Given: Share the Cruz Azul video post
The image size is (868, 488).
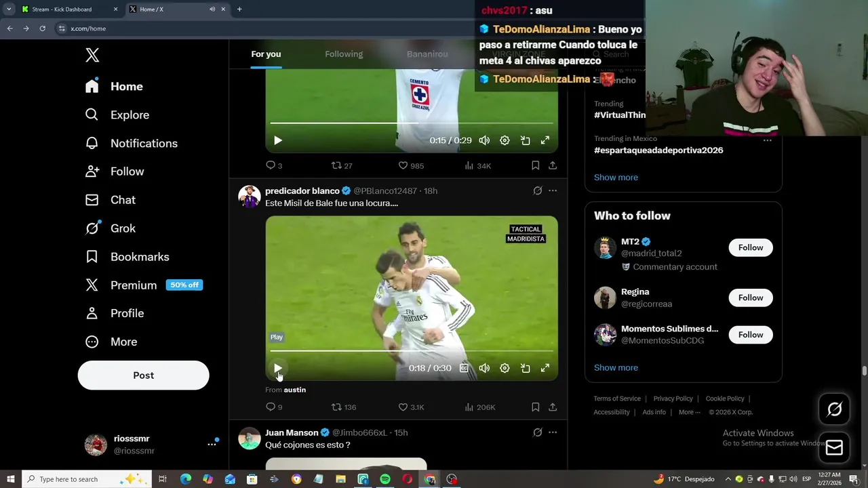Looking at the screenshot, I should point(553,165).
